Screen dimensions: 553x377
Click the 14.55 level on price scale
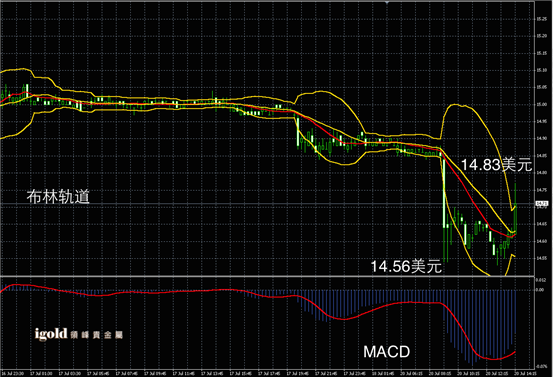tap(541, 258)
